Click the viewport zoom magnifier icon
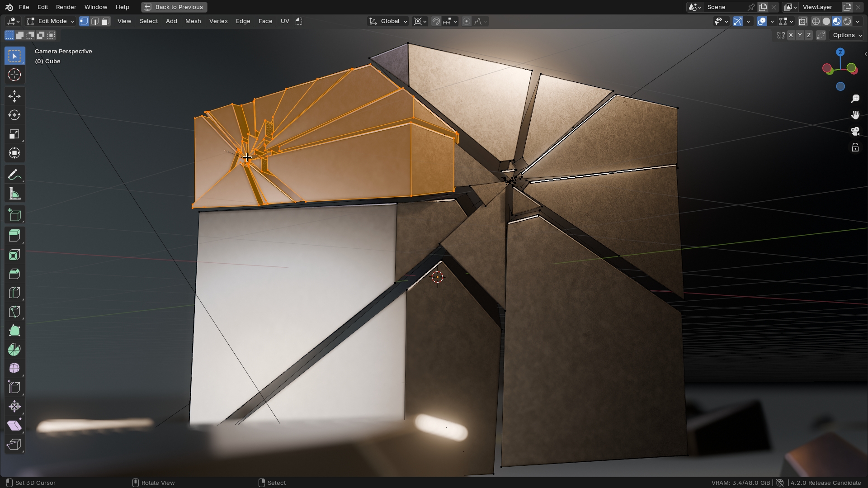This screenshot has width=868, height=488. [855, 98]
